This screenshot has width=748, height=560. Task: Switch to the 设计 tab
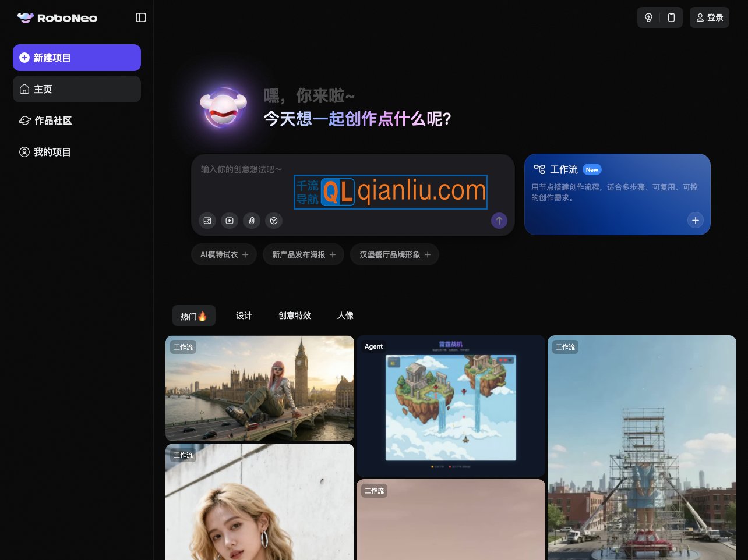tap(244, 316)
